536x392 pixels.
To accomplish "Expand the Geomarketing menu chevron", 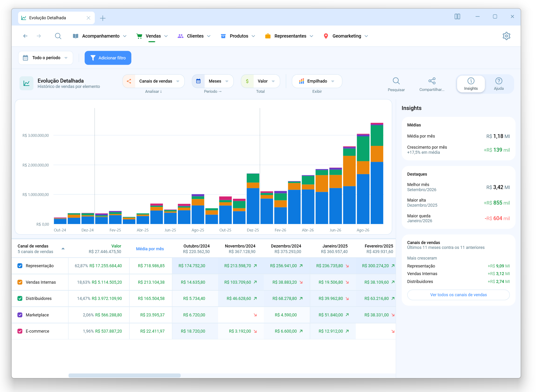I will point(366,36).
